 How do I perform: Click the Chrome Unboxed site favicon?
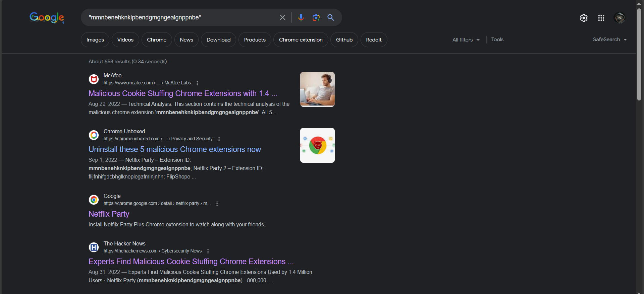pos(94,135)
